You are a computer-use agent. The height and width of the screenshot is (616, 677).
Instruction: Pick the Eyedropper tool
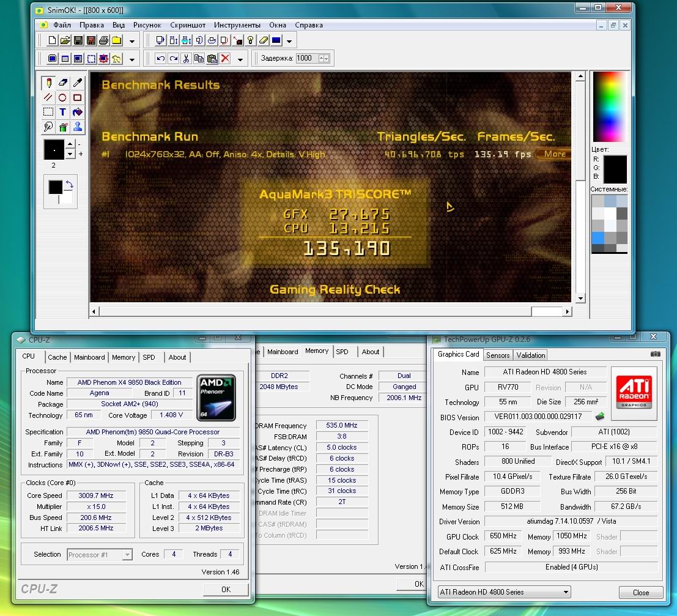coord(77,83)
